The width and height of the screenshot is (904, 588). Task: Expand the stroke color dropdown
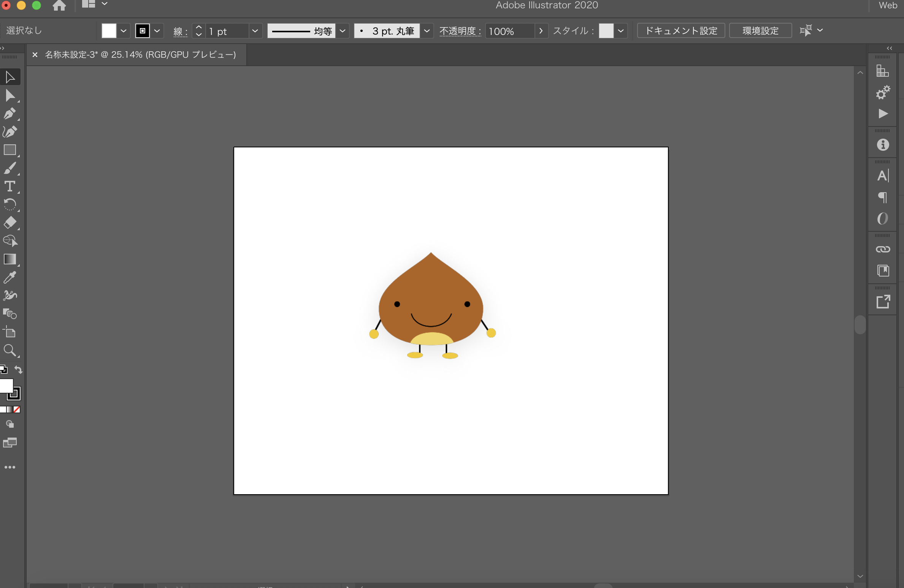157,31
